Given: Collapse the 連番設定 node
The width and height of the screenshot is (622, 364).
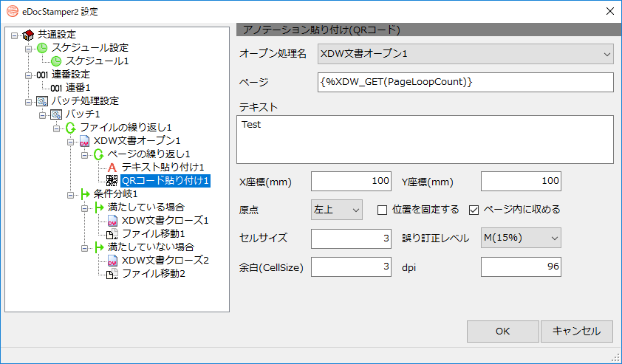Looking at the screenshot, I should point(29,75).
